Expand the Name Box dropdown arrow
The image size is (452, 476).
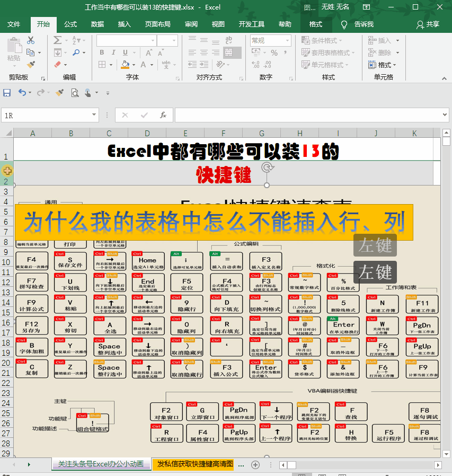click(94, 114)
